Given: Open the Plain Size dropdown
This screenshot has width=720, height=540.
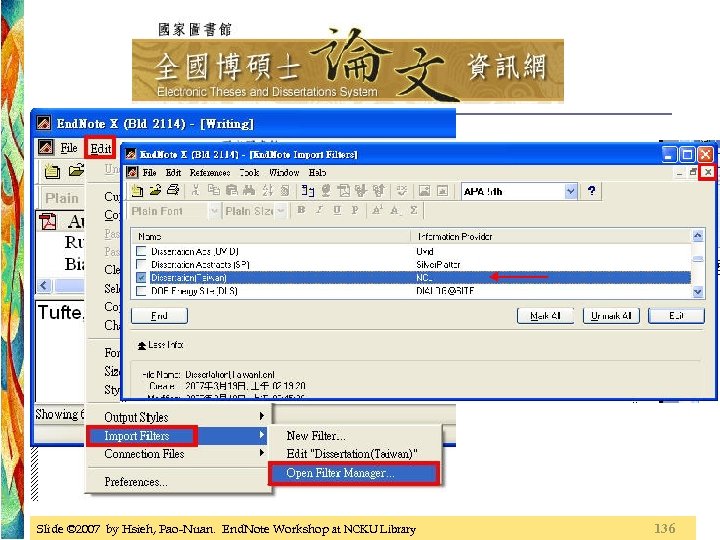Looking at the screenshot, I should point(281,211).
